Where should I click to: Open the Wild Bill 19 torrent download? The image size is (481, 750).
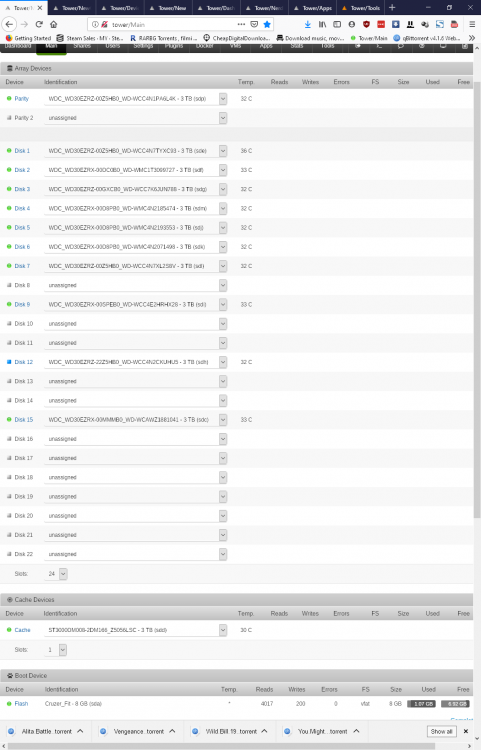click(x=226, y=731)
